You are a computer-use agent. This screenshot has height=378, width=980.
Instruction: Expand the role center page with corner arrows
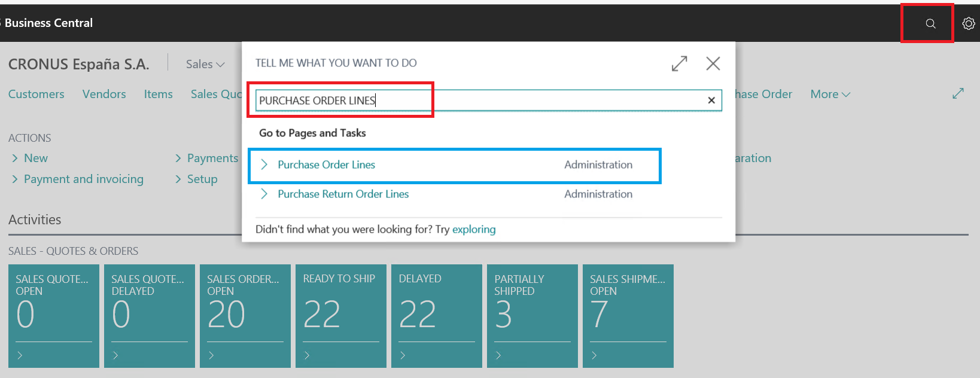958,94
